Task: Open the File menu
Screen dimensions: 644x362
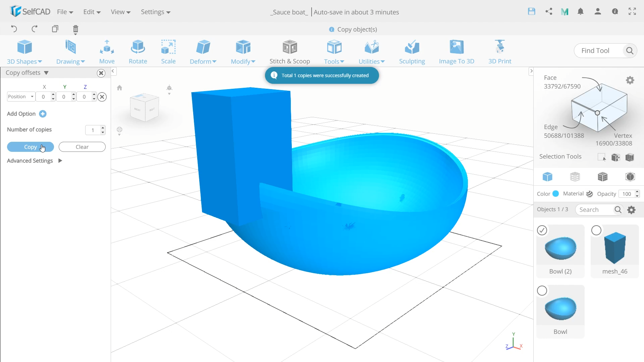Action: pyautogui.click(x=65, y=12)
